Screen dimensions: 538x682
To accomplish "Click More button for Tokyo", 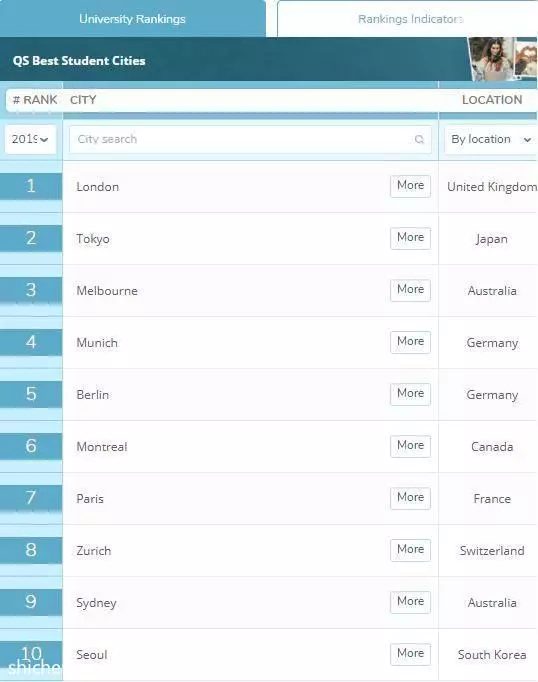I will point(410,238).
